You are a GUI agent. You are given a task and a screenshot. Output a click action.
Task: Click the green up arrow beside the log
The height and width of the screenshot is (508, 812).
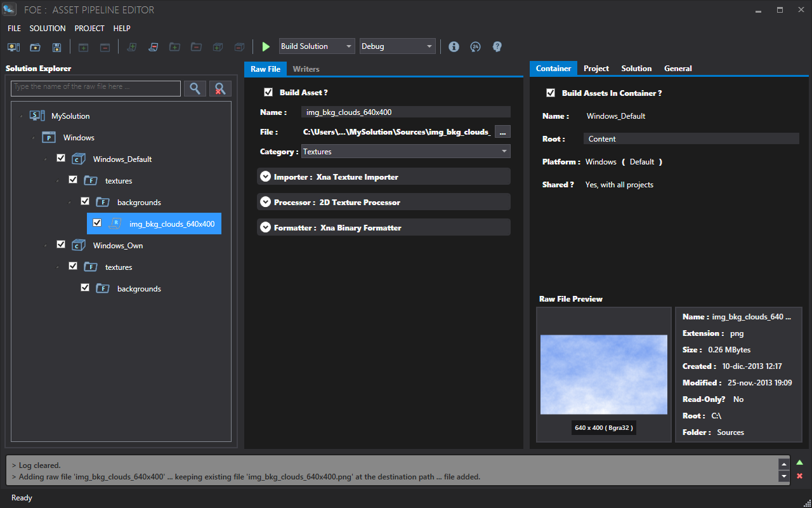[799, 462]
